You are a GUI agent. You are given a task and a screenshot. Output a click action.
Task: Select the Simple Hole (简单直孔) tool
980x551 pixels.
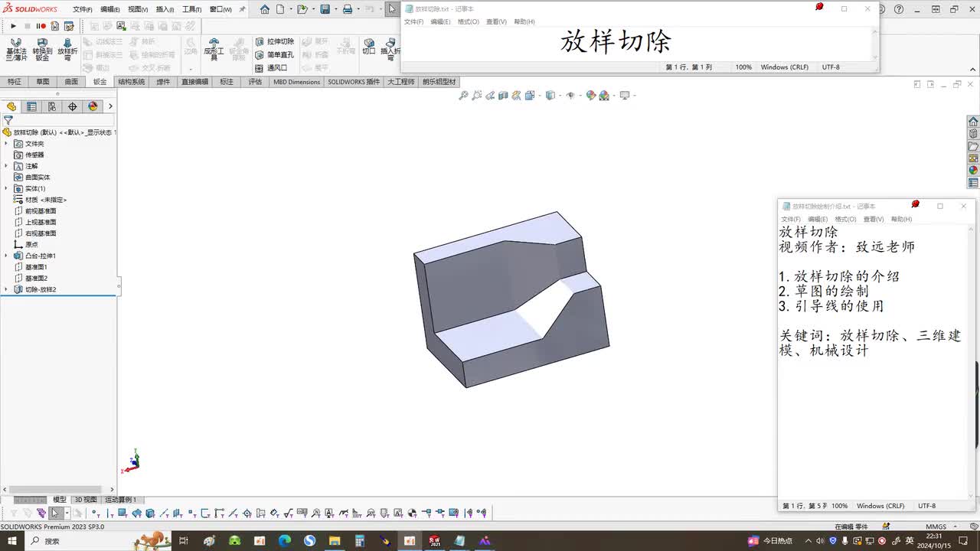(x=274, y=55)
